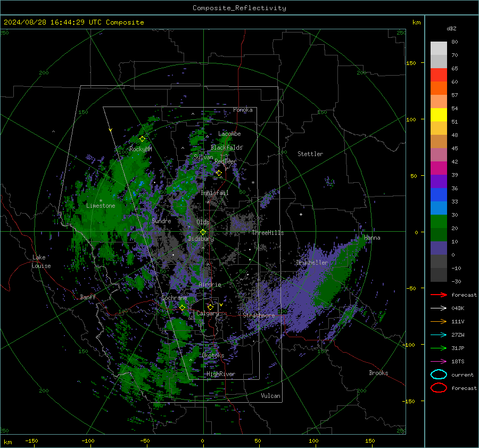Click the Vulcan label
479x448 pixels.
tap(270, 396)
